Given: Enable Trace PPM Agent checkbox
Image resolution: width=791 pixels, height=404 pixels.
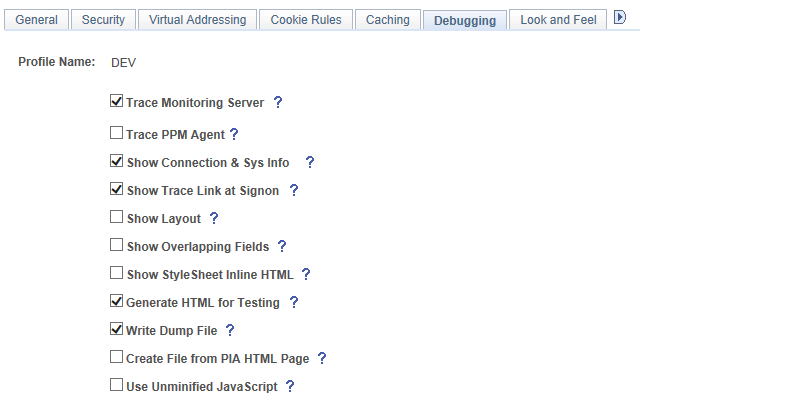Looking at the screenshot, I should (x=117, y=133).
